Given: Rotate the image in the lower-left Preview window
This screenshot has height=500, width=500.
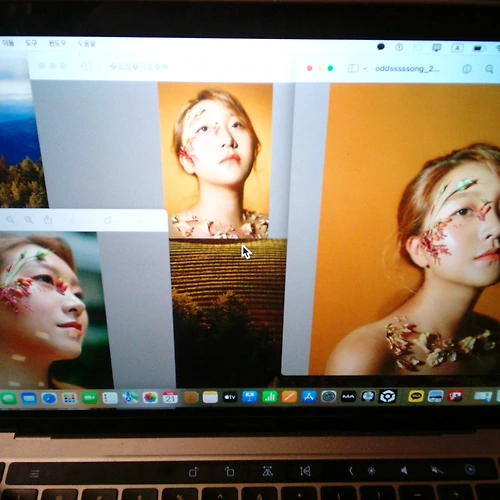Looking at the screenshot, I should (108, 220).
